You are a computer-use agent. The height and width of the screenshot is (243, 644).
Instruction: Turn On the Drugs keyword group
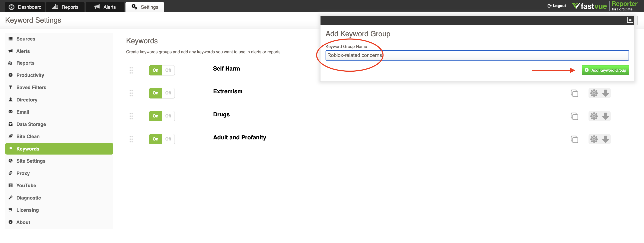pyautogui.click(x=156, y=116)
